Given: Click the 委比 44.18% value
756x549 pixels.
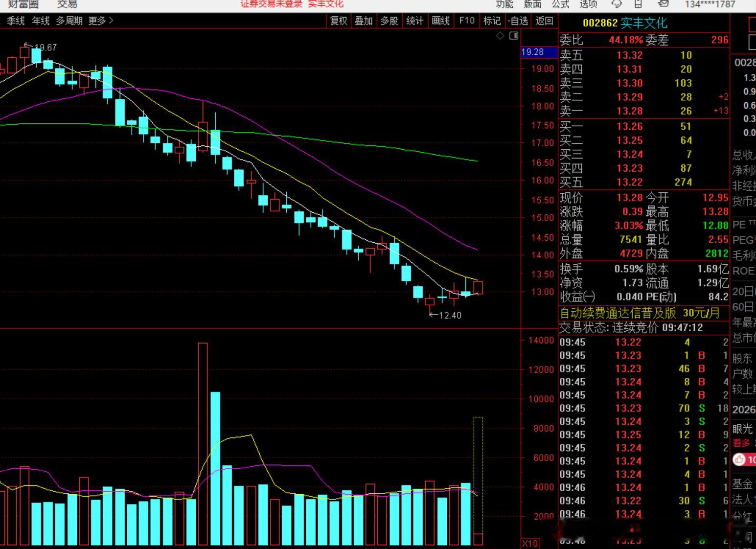Looking at the screenshot, I should point(626,40).
